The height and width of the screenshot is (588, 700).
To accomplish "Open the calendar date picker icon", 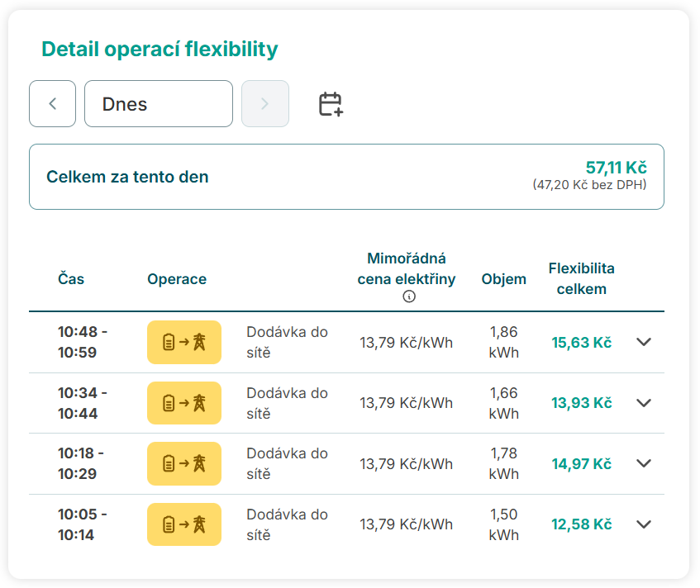I will [x=331, y=104].
